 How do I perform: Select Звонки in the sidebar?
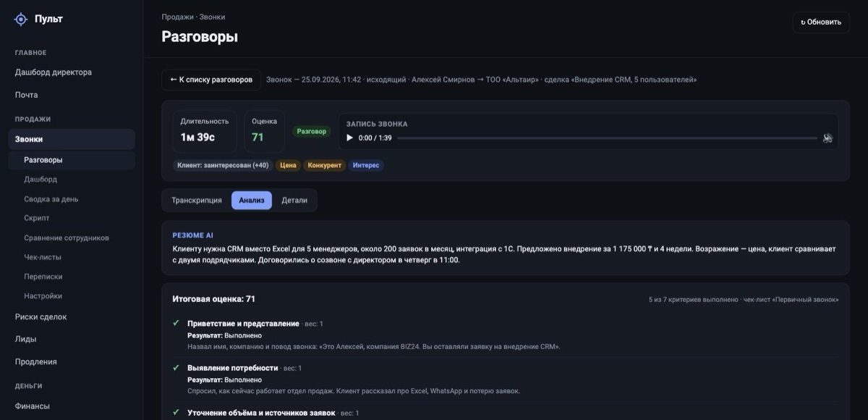(x=71, y=139)
